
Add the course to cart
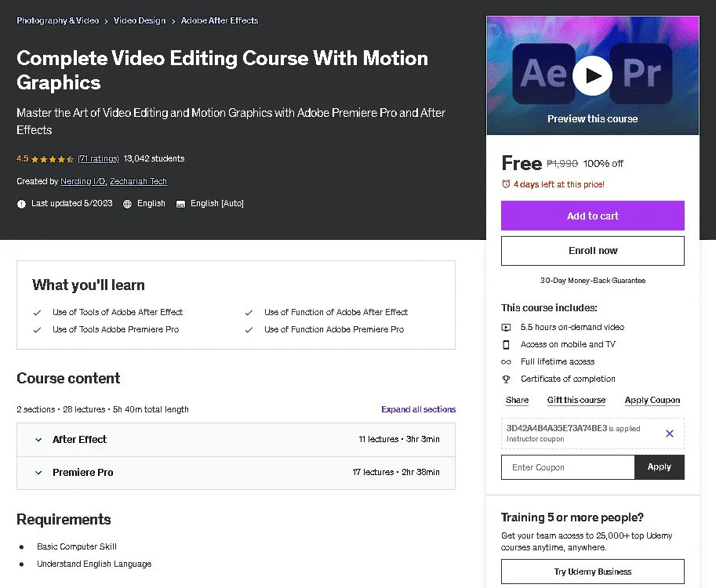[x=593, y=216]
